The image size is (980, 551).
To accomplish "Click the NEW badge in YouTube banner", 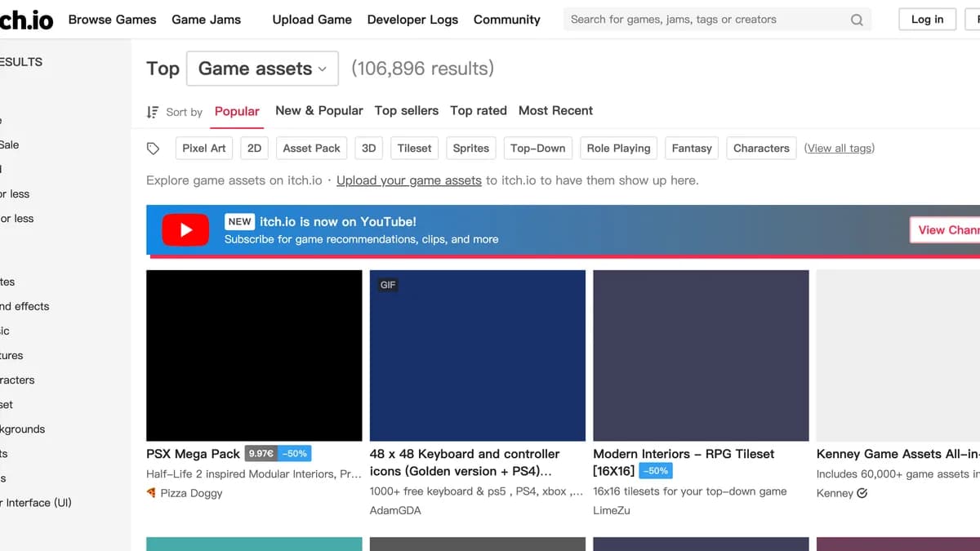I will click(x=240, y=221).
